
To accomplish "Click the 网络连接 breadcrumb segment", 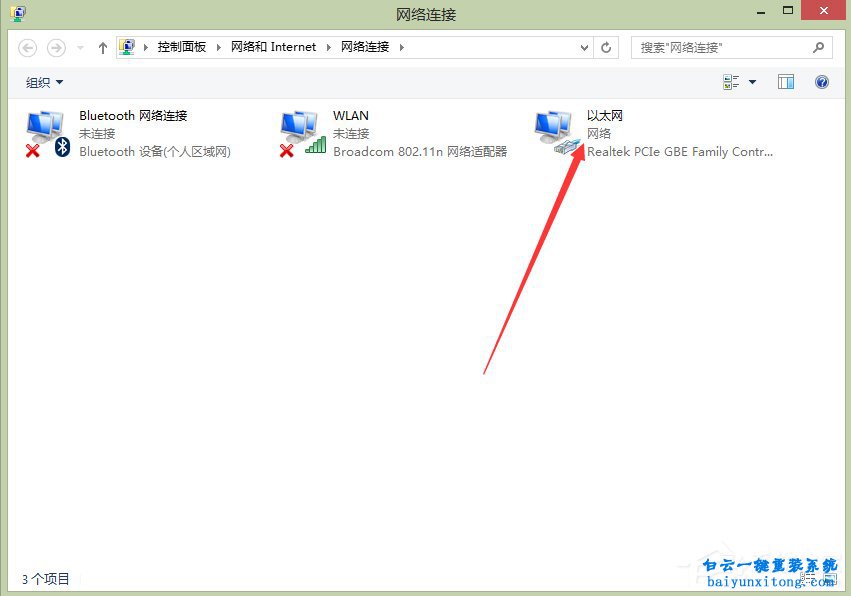I will click(365, 47).
